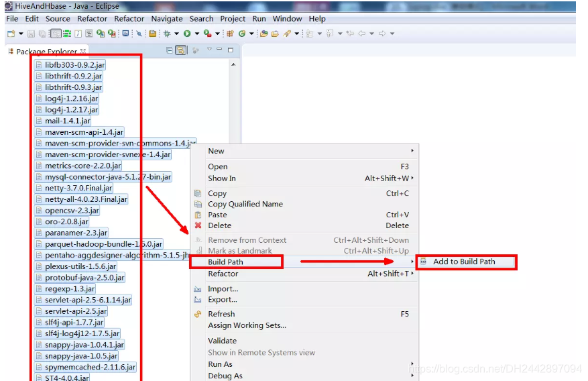The width and height of the screenshot is (588, 381).
Task: Open the New Java Class dropdown arrow
Action: (251, 34)
